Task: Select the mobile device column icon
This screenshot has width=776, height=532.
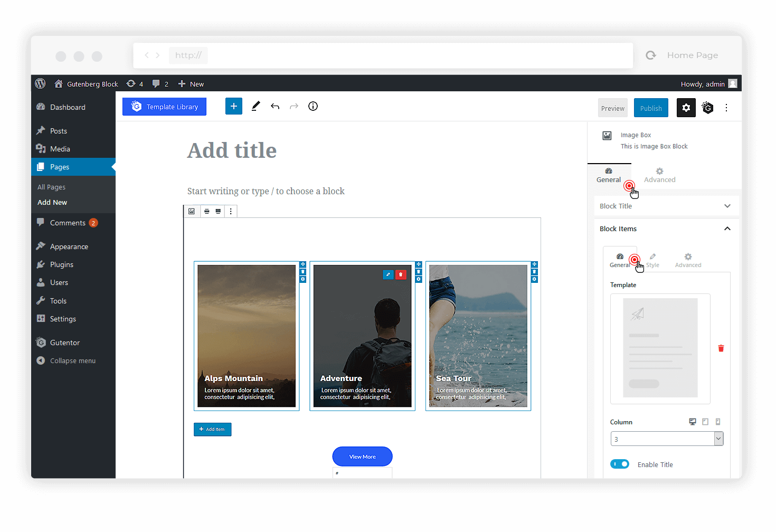Action: (718, 422)
